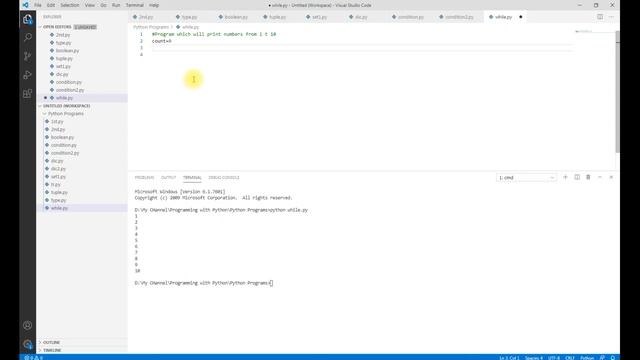Click the minimap code preview
The height and width of the screenshot is (360, 640).
tap(584, 31)
